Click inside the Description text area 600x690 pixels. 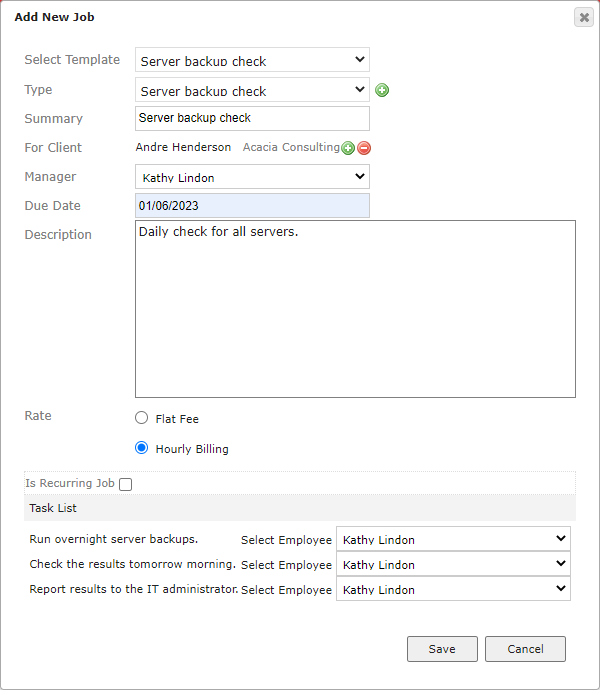(355, 309)
